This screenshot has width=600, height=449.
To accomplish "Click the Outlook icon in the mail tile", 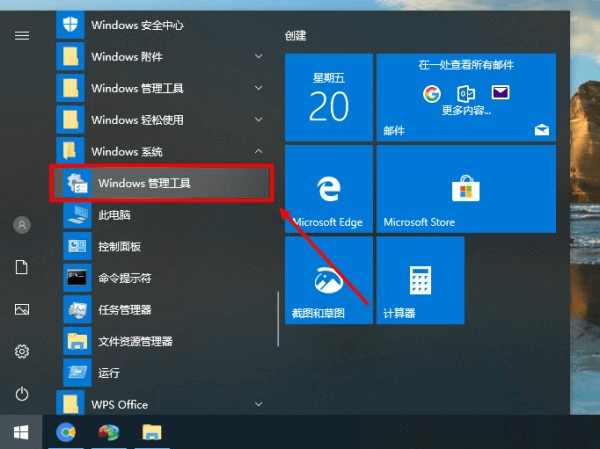I will tap(466, 93).
